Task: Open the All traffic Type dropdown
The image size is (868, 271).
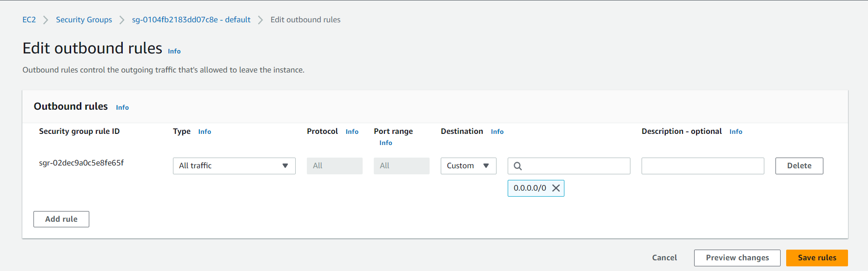Action: tap(234, 166)
